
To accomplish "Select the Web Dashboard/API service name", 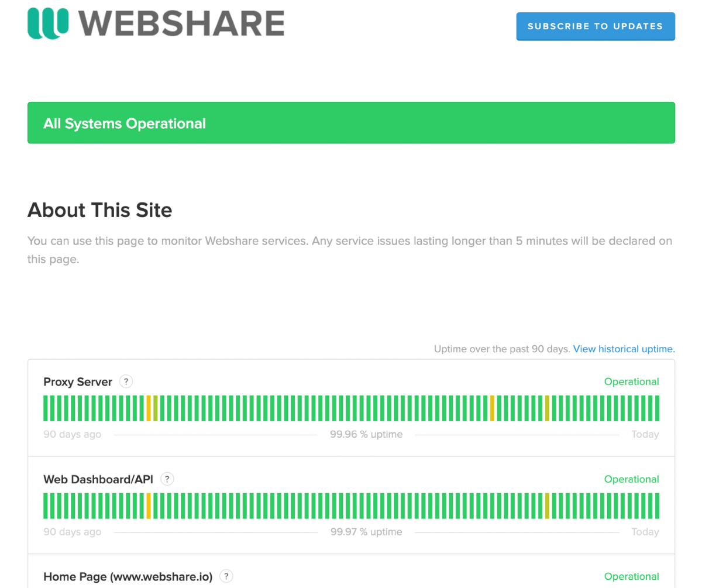I will (x=98, y=479).
